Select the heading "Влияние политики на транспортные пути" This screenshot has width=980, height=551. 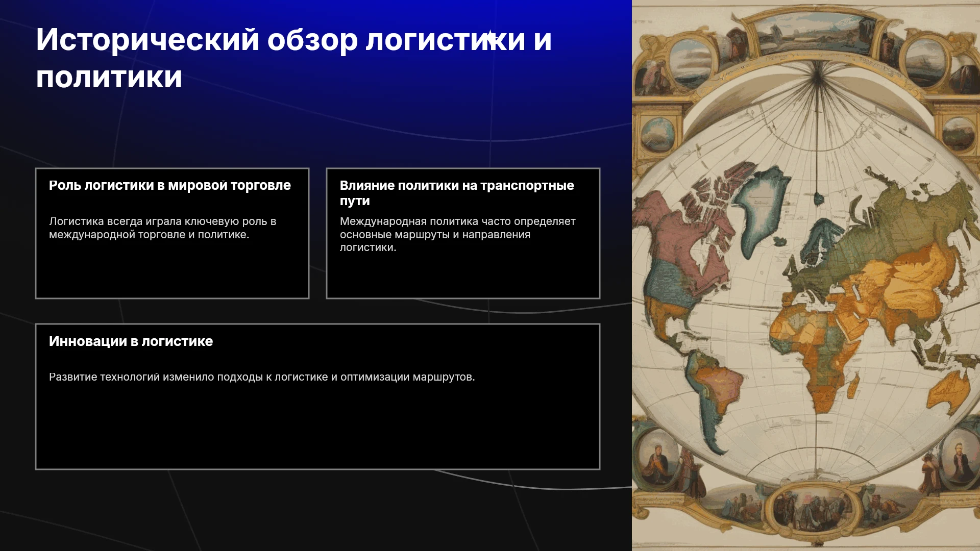pos(457,193)
